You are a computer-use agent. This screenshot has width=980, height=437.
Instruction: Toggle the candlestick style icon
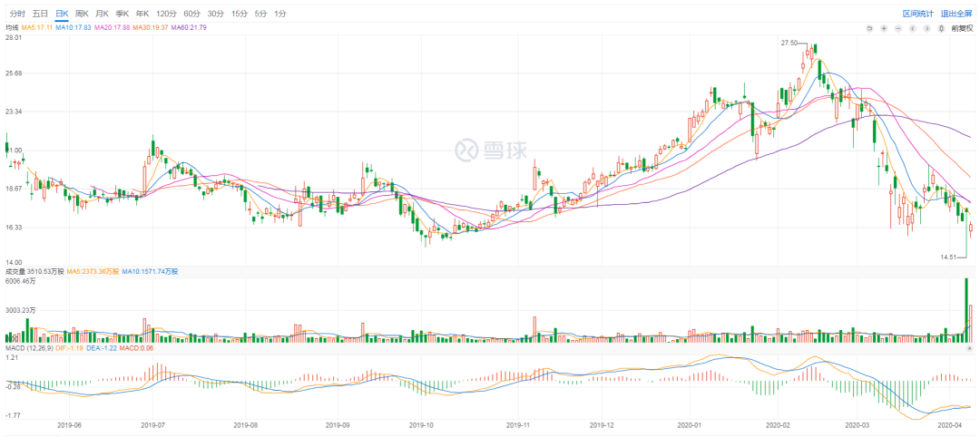(941, 28)
